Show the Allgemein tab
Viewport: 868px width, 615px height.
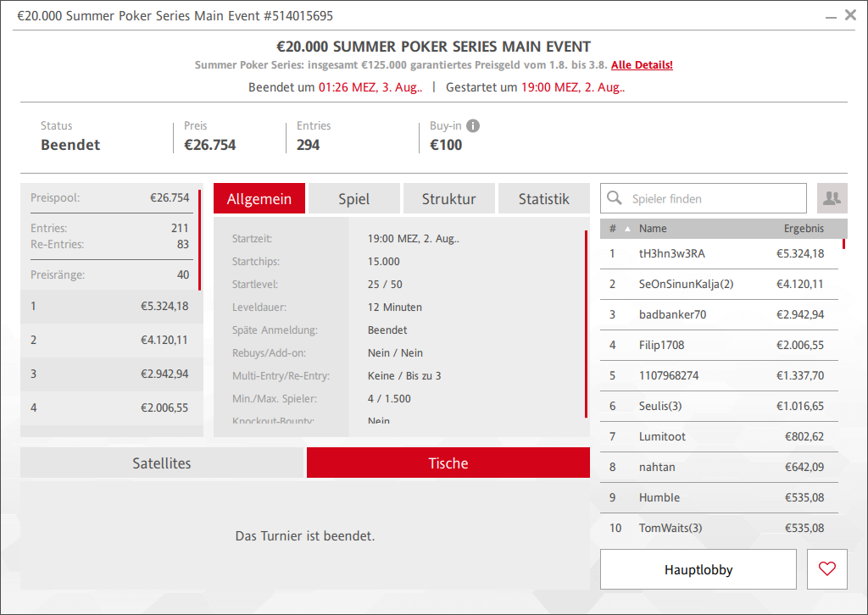click(x=259, y=199)
